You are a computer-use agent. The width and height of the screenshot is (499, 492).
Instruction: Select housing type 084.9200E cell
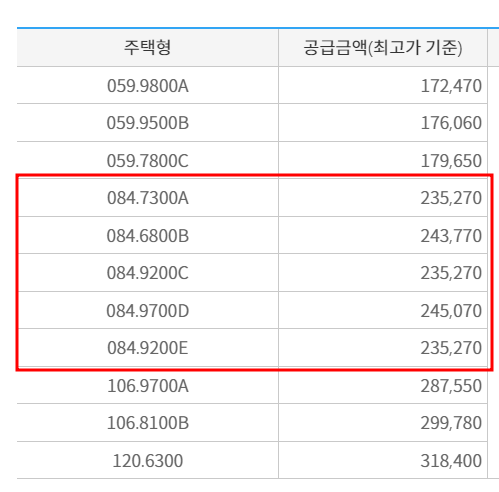(148, 348)
